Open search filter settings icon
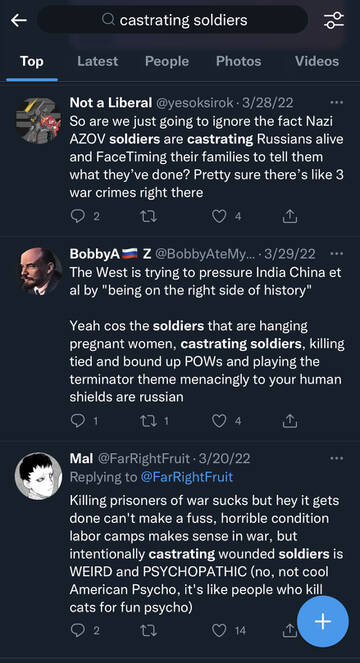The width and height of the screenshot is (360, 663). point(334,20)
